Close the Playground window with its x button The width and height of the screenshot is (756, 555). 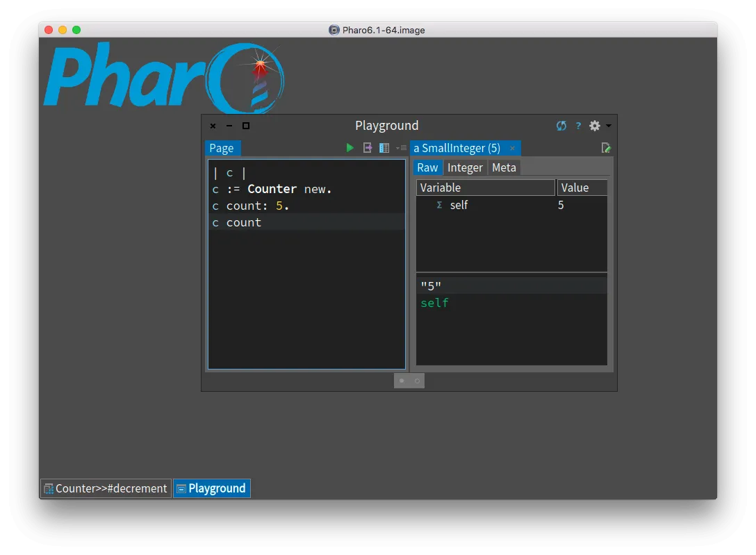click(213, 126)
